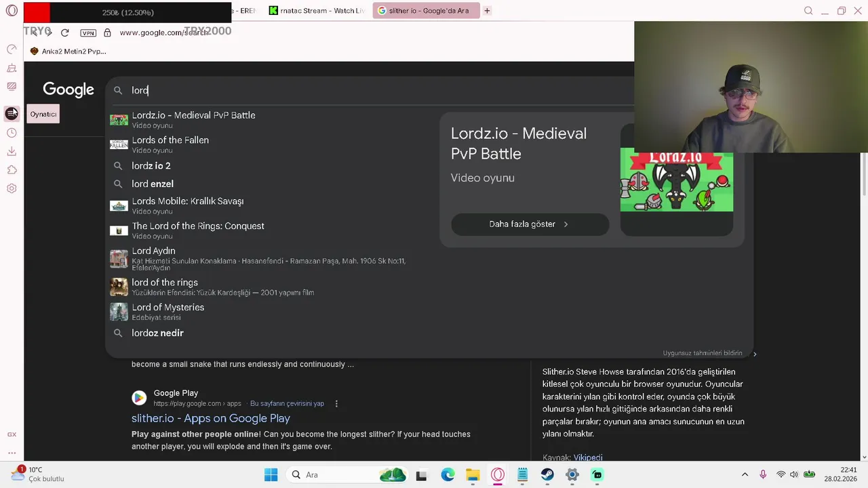The image size is (868, 488).
Task: Click the padlock site-info icon
Action: pyautogui.click(x=107, y=33)
